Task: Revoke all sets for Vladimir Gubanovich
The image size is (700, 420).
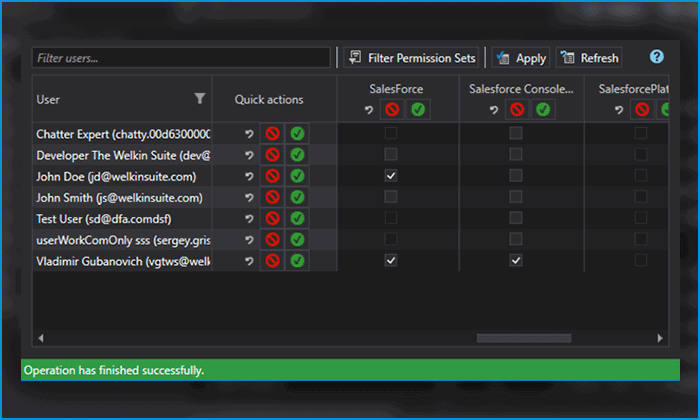Action: click(x=272, y=261)
